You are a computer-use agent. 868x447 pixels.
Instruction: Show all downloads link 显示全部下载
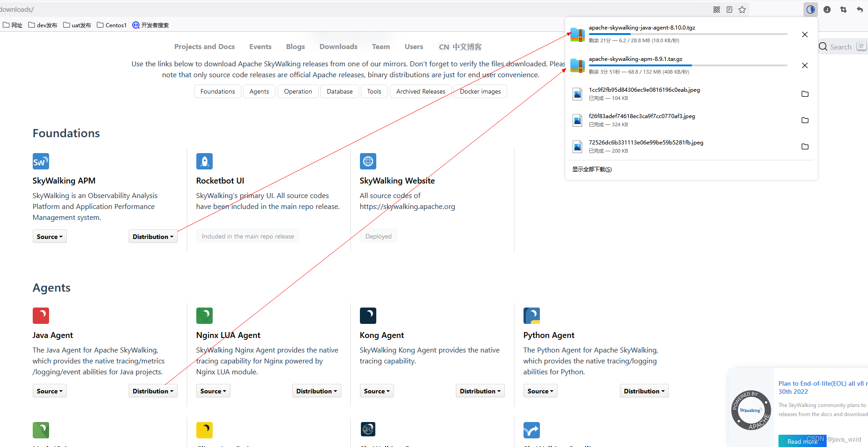(592, 169)
